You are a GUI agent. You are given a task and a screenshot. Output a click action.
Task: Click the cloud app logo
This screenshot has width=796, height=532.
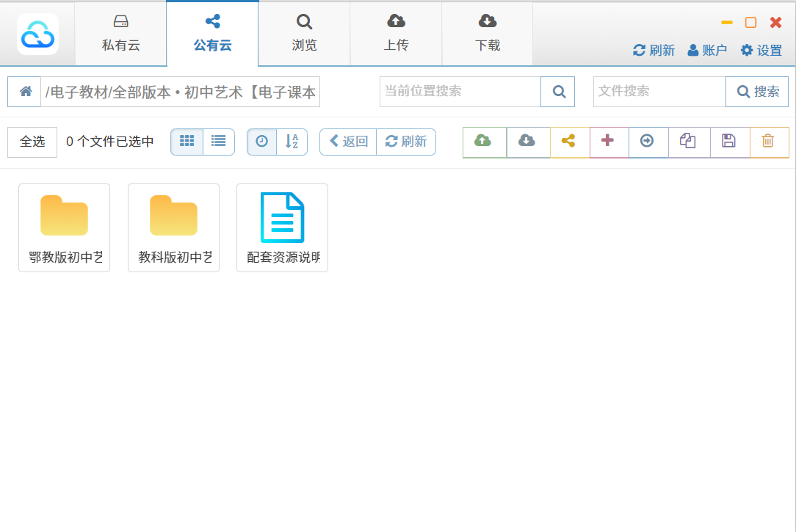[x=37, y=34]
